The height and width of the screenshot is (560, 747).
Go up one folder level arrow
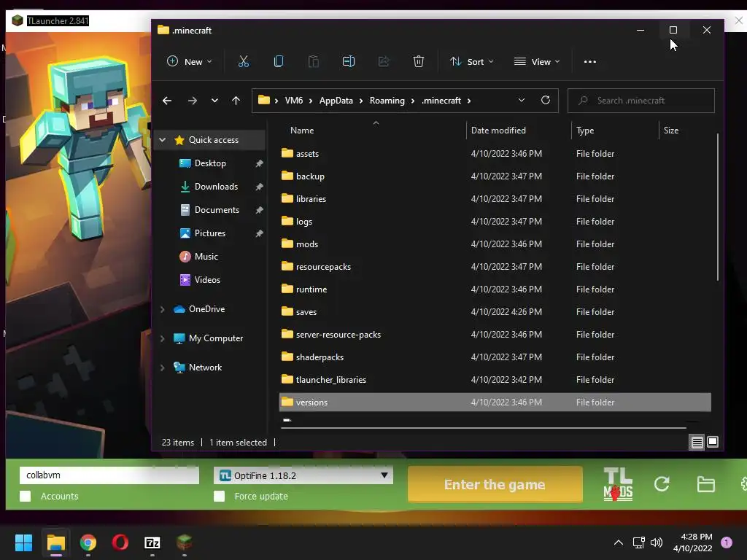coord(236,101)
